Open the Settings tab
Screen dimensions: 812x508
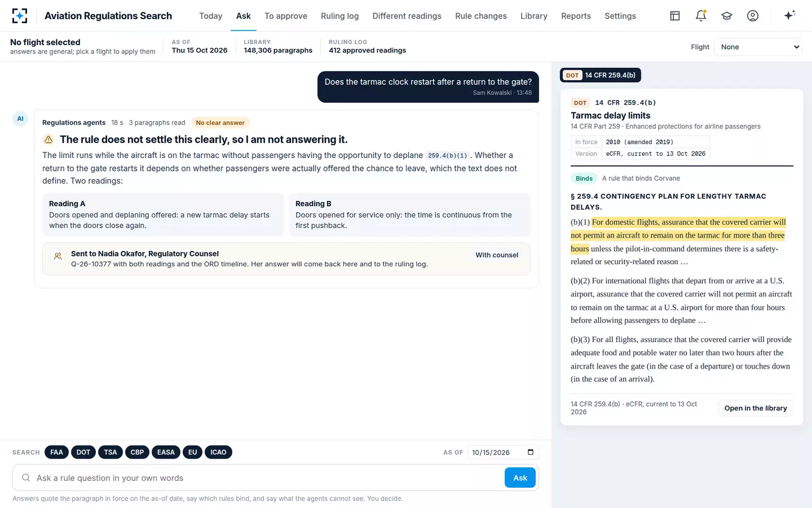click(x=620, y=16)
